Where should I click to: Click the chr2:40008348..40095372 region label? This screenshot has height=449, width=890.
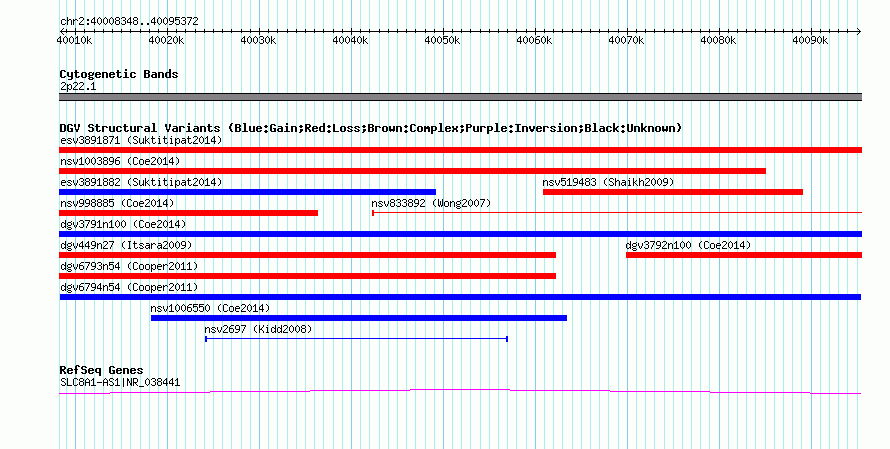pos(129,21)
